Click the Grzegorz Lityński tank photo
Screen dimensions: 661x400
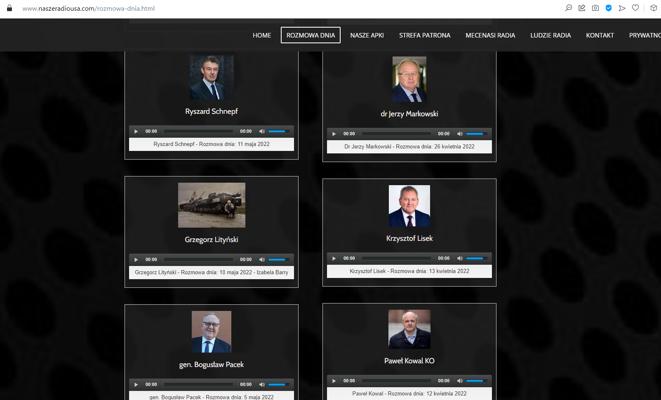(212, 205)
